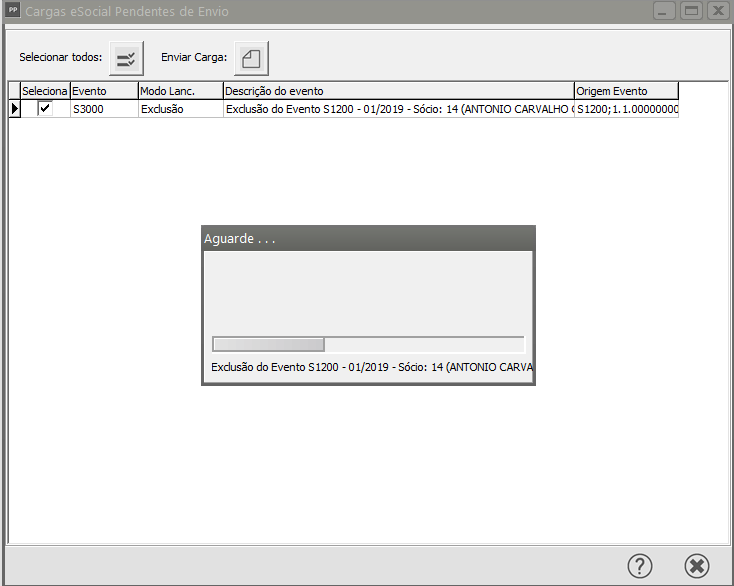Screen dimensions: 734x586
Task: Sort by the Seleciona column header
Action: 45,91
